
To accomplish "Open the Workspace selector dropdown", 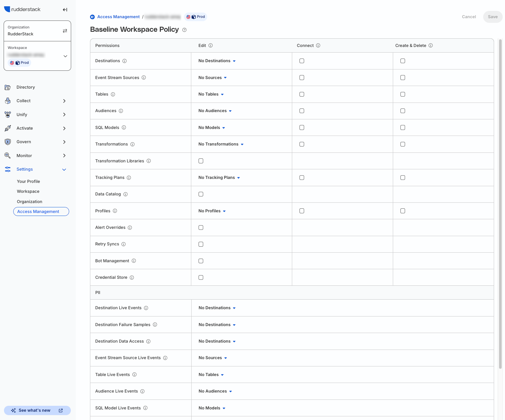I will [37, 56].
